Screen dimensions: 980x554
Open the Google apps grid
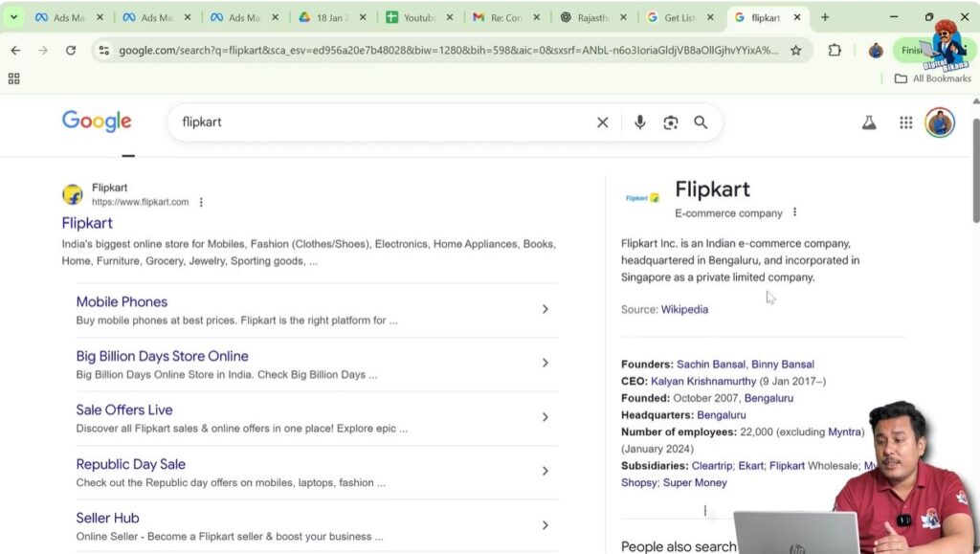tap(905, 122)
